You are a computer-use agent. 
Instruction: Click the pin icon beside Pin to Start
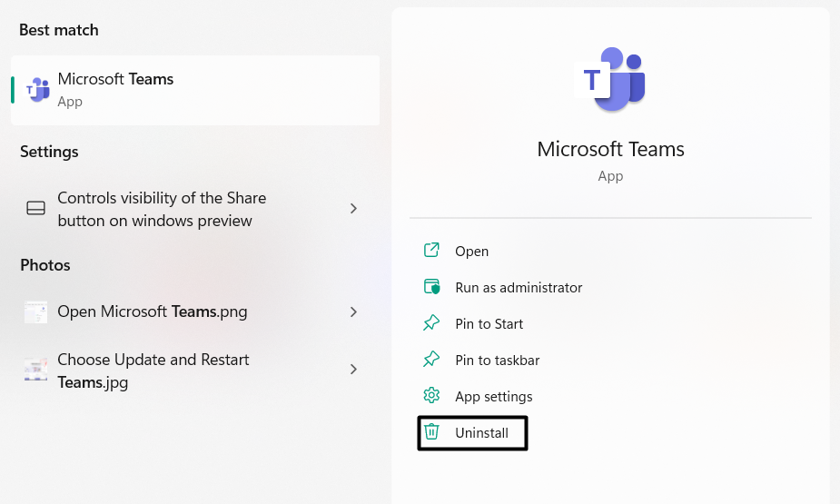[x=431, y=323]
